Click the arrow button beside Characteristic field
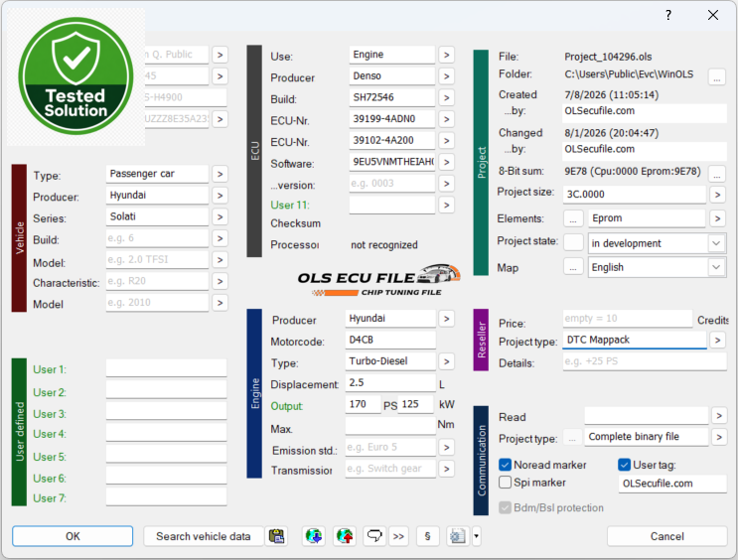This screenshot has height=560, width=738. tap(220, 281)
